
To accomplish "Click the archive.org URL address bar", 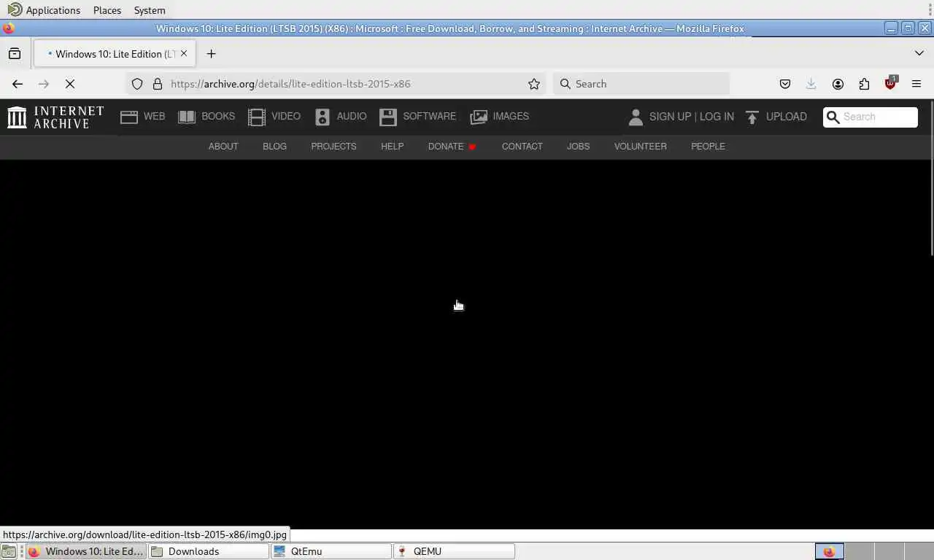I will point(336,84).
